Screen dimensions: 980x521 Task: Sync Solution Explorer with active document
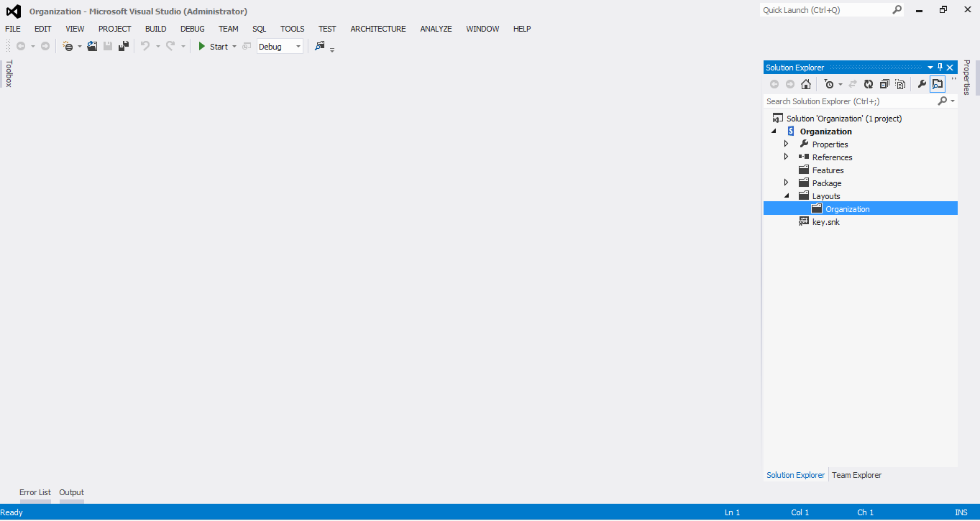[854, 84]
